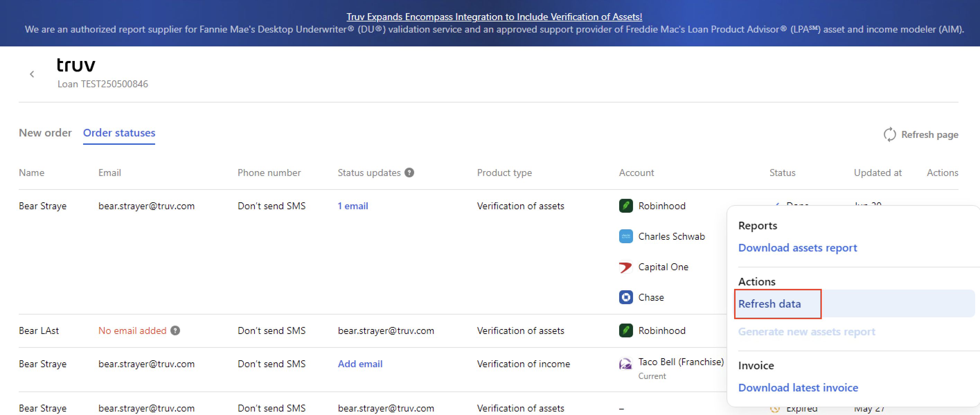Click the Capital One account name

click(663, 267)
